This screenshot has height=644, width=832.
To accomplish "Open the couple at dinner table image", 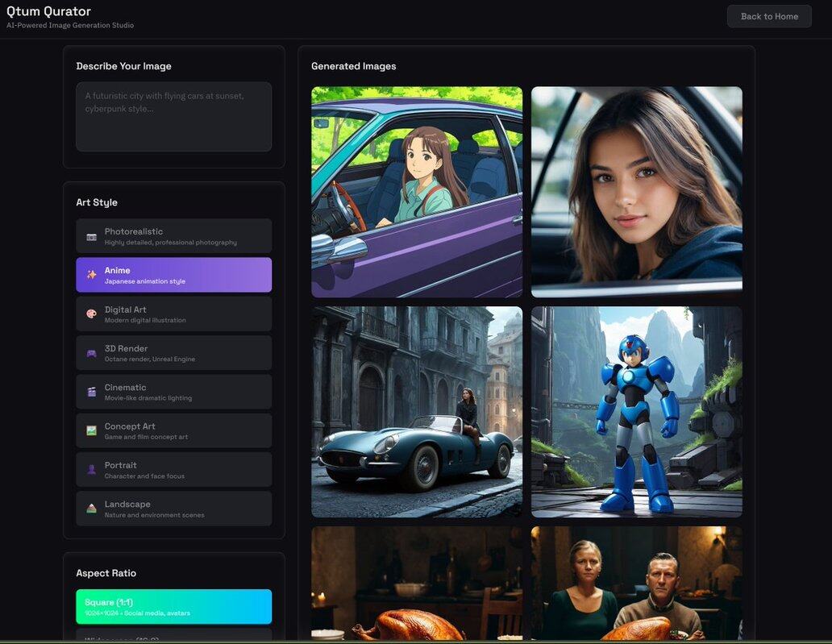I will (636, 583).
